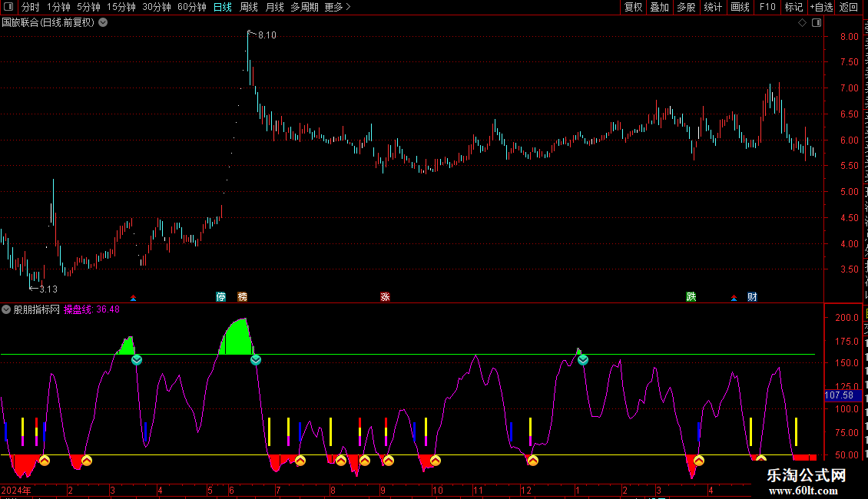Click the month 6 marker on date axis
868x499 pixels.
point(231,490)
